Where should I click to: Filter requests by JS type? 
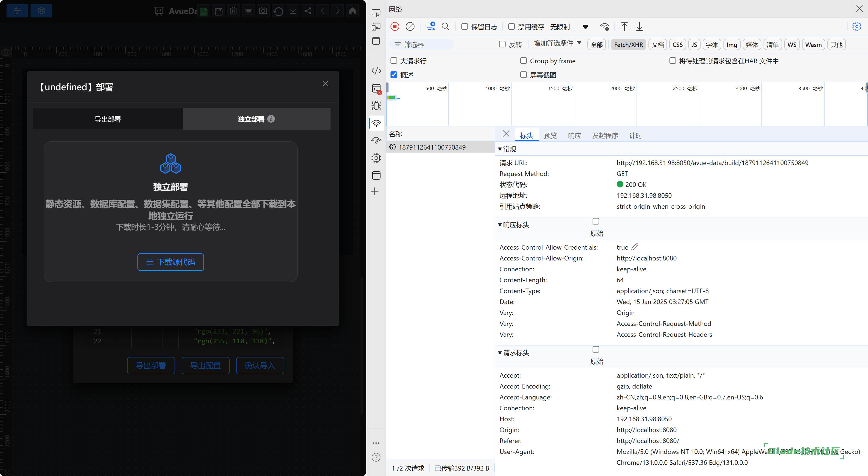[x=694, y=44]
